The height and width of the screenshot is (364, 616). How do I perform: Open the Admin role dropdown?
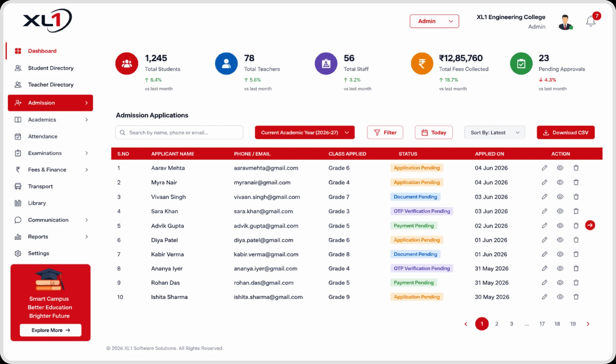434,21
